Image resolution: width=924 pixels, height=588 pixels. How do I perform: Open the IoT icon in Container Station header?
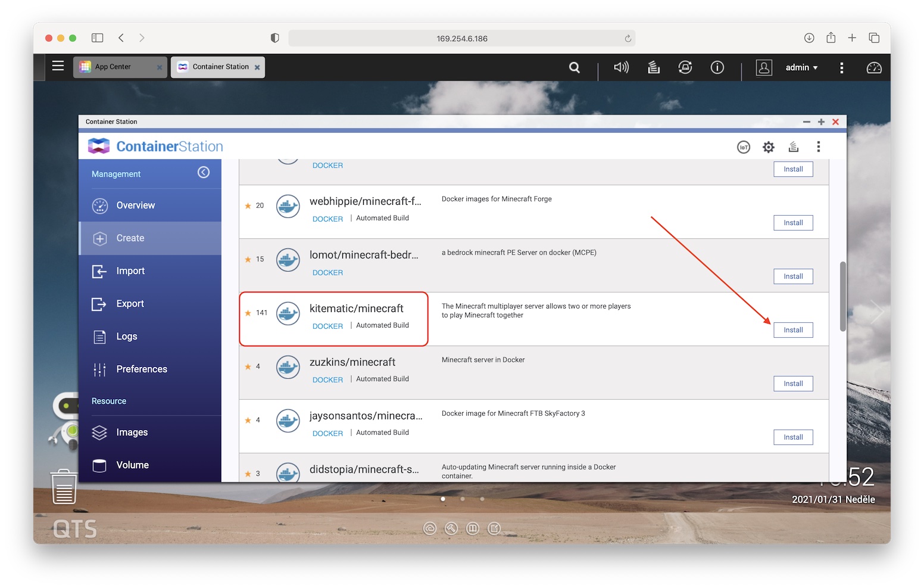(x=744, y=147)
